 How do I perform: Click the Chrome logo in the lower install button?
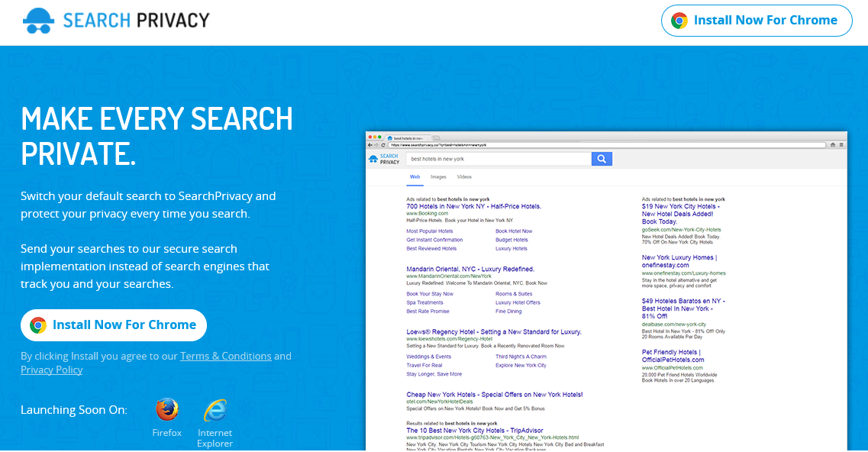click(x=39, y=324)
